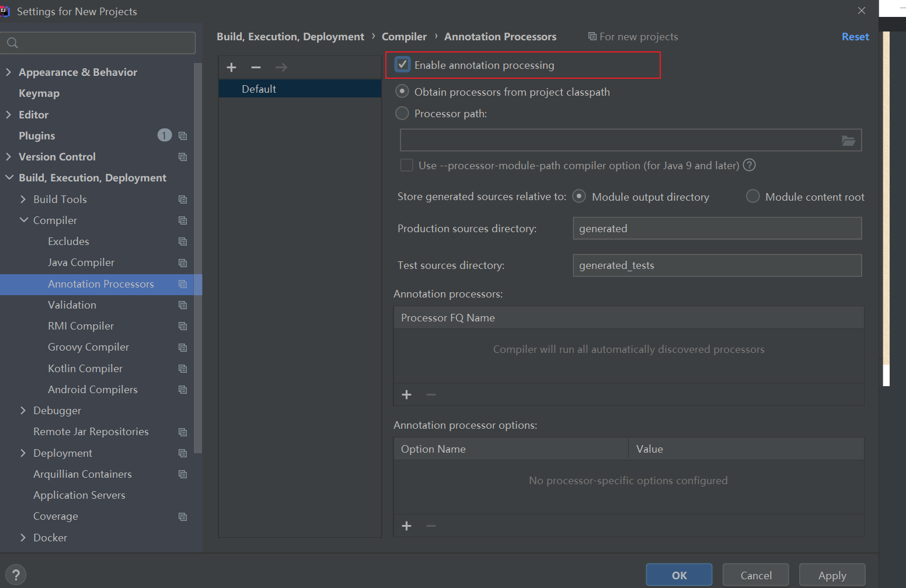Image resolution: width=906 pixels, height=588 pixels.
Task: Collapse Build, Execution, Deployment section
Action: 9,177
